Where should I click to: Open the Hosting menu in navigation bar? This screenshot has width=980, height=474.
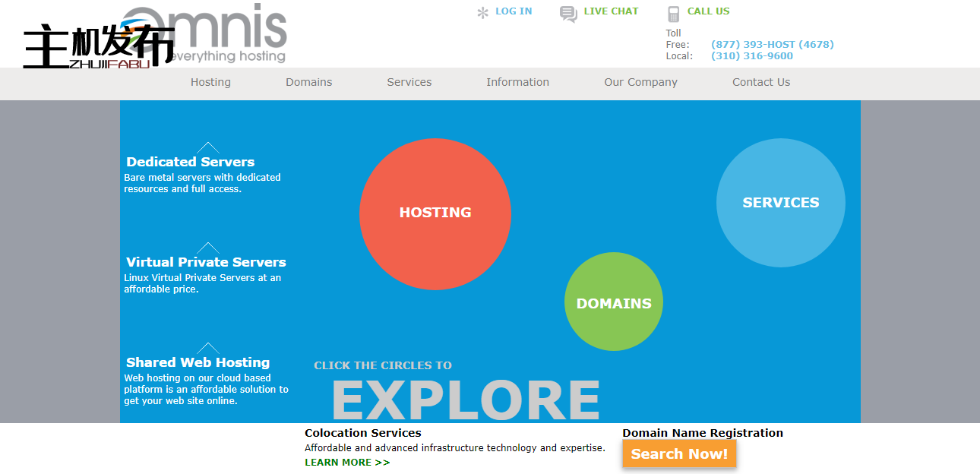[x=210, y=82]
